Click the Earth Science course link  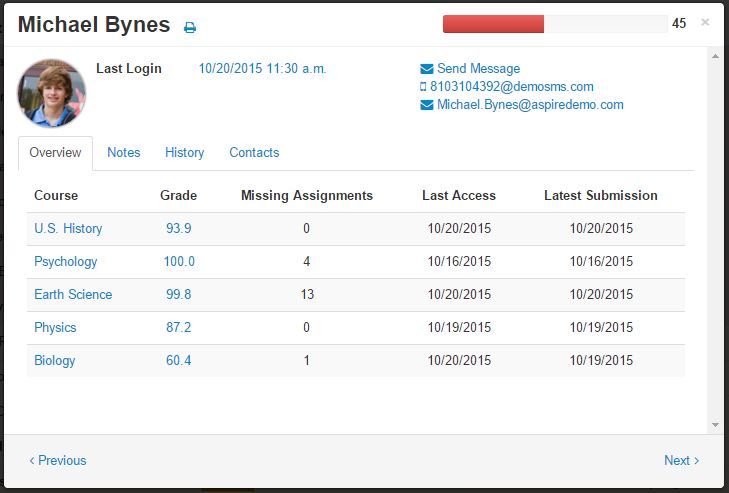[x=73, y=295]
